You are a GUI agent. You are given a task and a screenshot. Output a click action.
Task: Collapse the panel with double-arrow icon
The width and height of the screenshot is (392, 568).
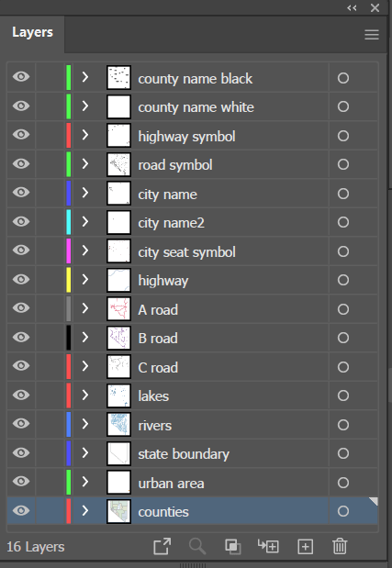coord(352,8)
